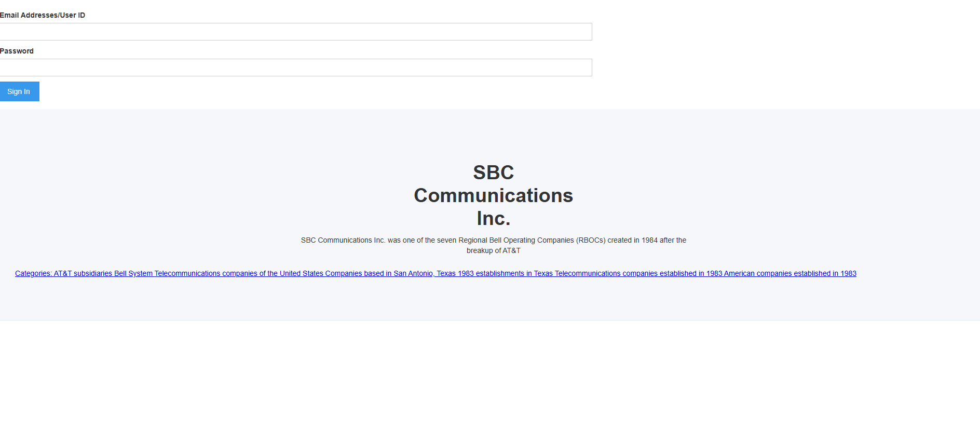The image size is (980, 425).
Task: Open the Categories link about AT&T subsidiaries
Action: tap(435, 273)
